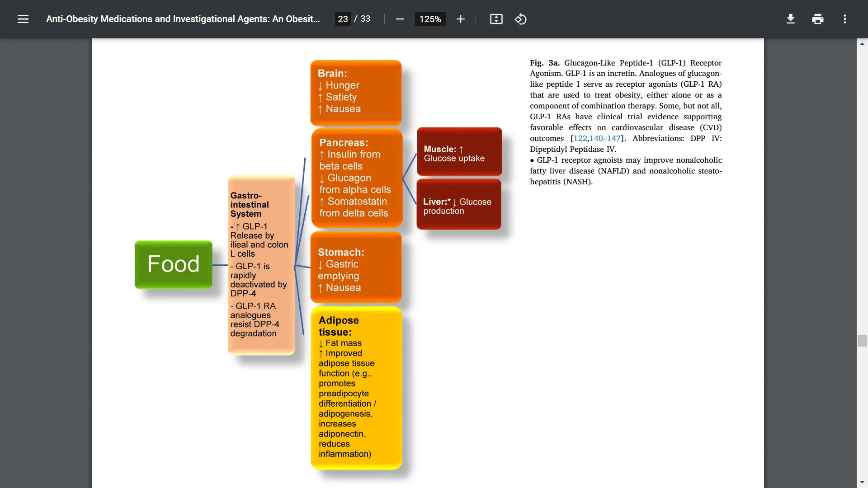Click the zoom in plus icon

[460, 19]
